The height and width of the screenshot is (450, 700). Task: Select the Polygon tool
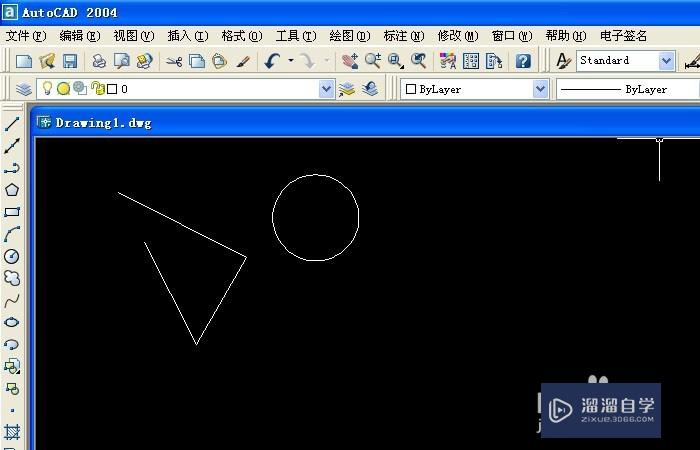click(12, 190)
